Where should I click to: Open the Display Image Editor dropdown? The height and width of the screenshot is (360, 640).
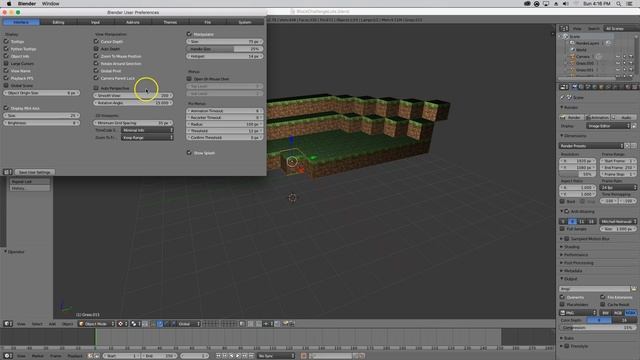pos(608,126)
